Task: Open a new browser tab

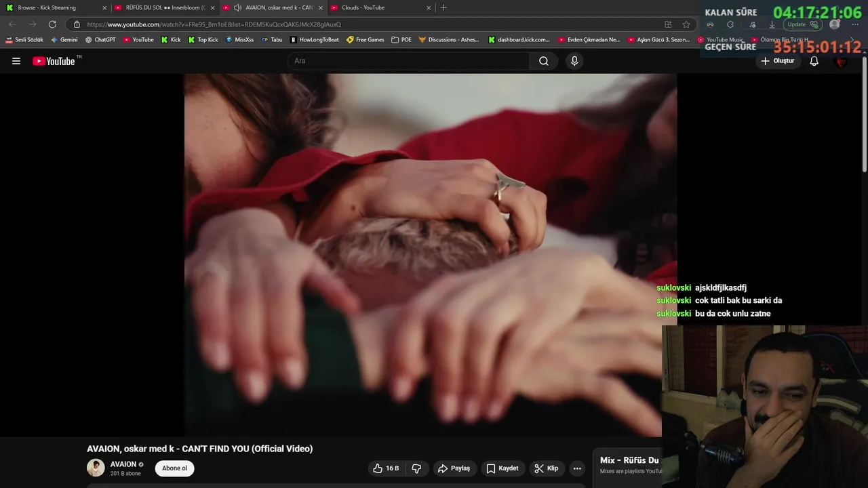Action: pyautogui.click(x=443, y=7)
